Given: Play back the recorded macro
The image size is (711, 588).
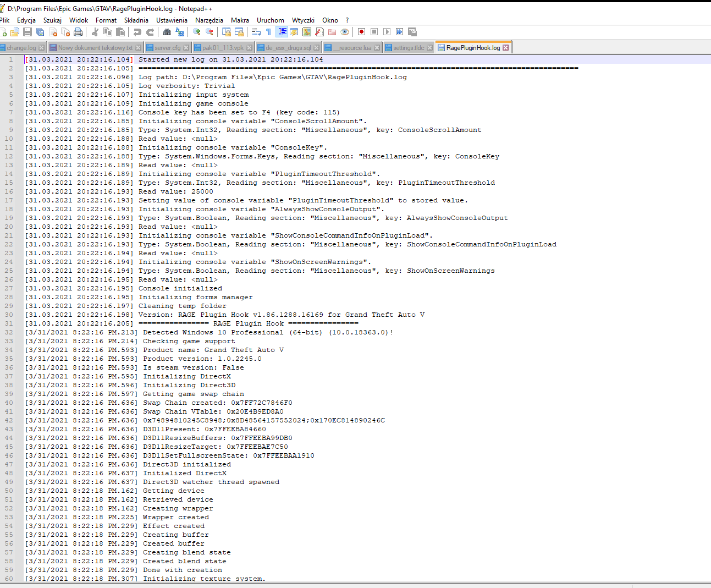Looking at the screenshot, I should click(387, 32).
